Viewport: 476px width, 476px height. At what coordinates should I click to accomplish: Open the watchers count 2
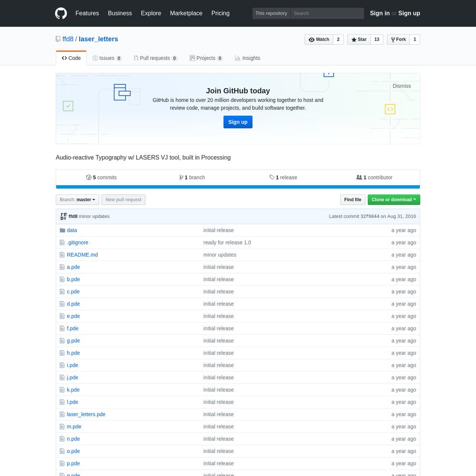pyautogui.click(x=338, y=40)
